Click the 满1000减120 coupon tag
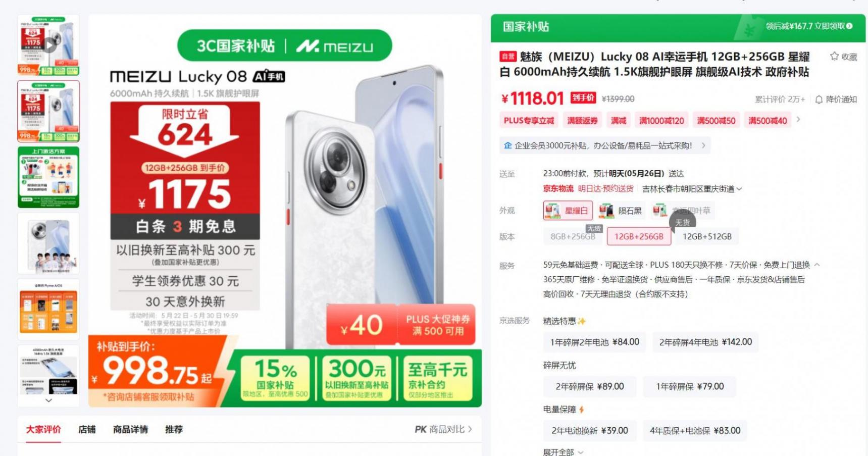The image size is (868, 456). [661, 120]
